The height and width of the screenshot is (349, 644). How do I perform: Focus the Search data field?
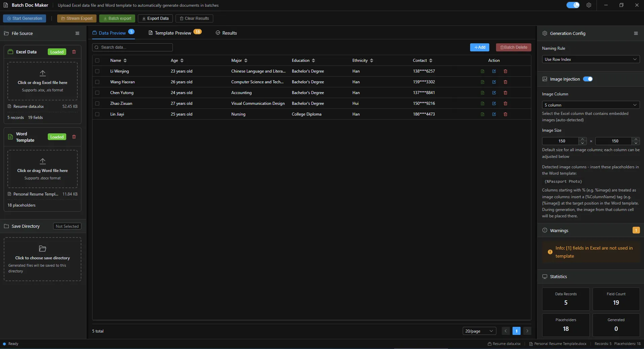click(132, 47)
